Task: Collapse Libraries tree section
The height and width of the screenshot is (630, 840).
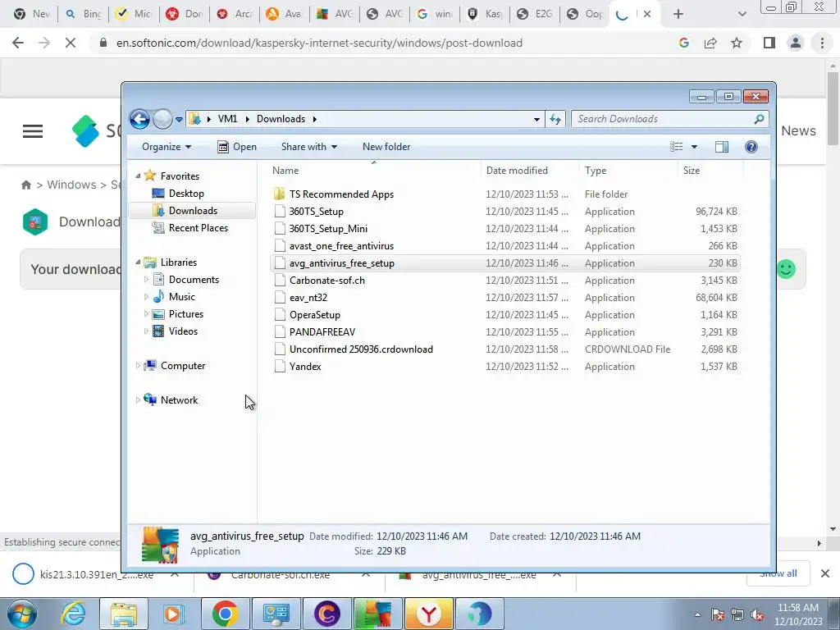Action: point(138,262)
